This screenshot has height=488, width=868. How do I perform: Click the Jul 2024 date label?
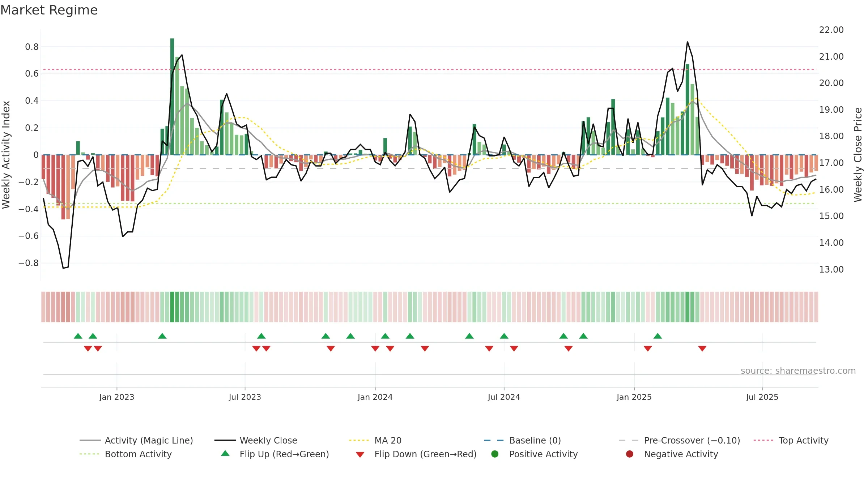tap(504, 397)
